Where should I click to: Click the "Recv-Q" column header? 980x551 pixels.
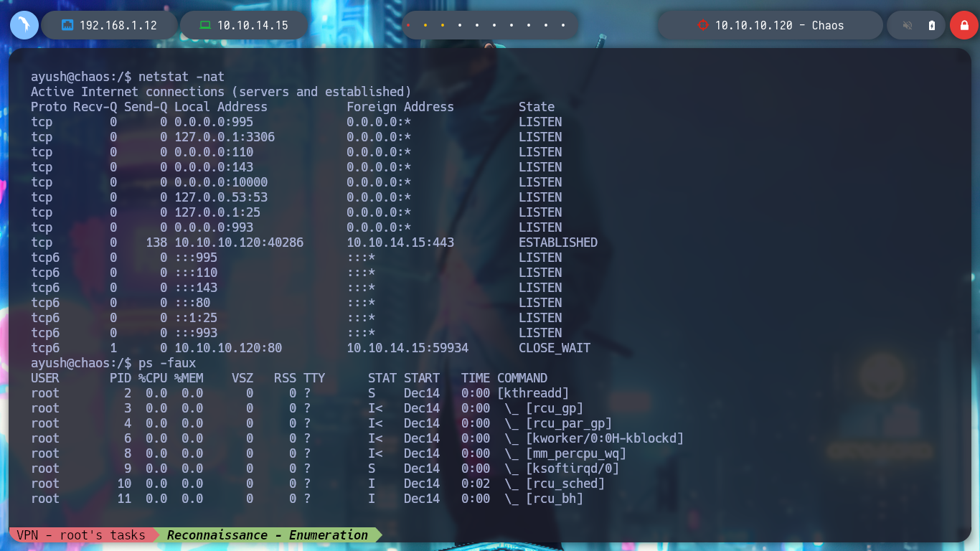(x=95, y=107)
